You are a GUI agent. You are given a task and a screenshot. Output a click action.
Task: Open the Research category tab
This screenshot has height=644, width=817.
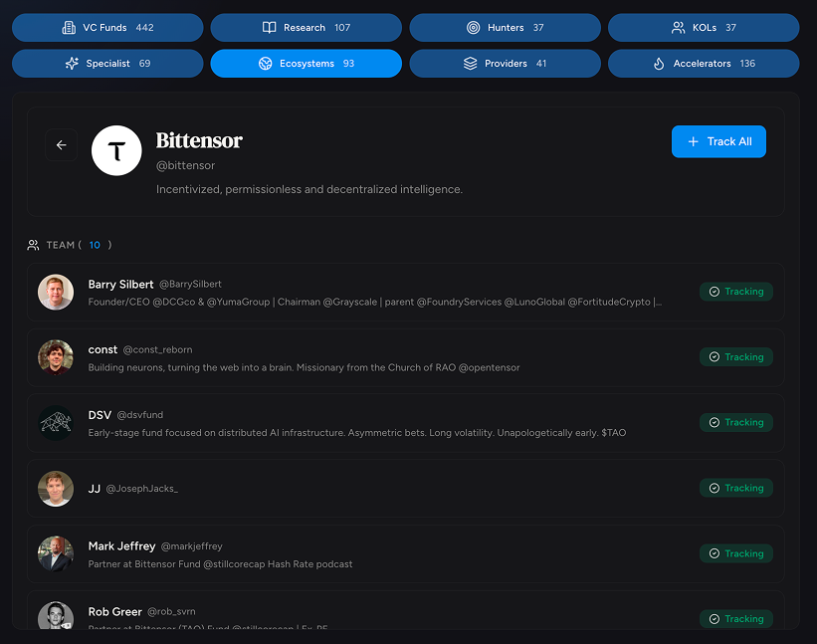306,28
